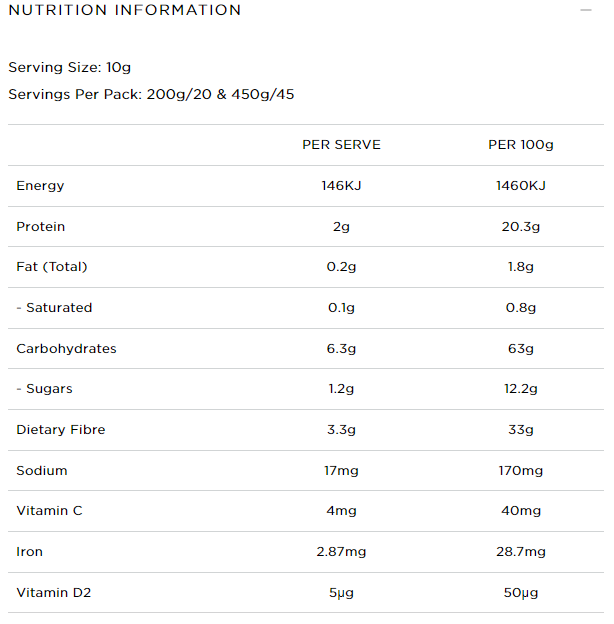Viewport: 614px width, 624px height.
Task: Click the 12.2g sugars value
Action: 520,389
